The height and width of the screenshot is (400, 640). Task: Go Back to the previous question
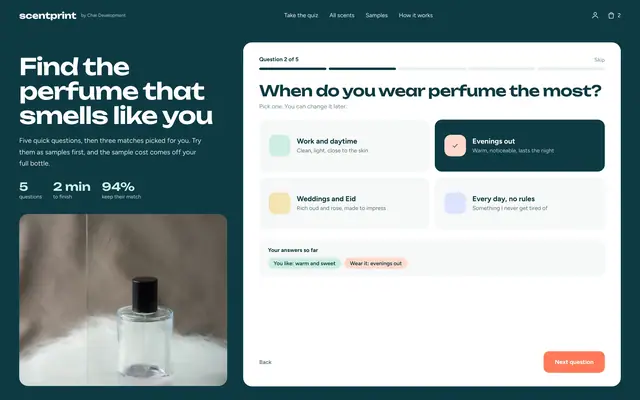coord(265,362)
